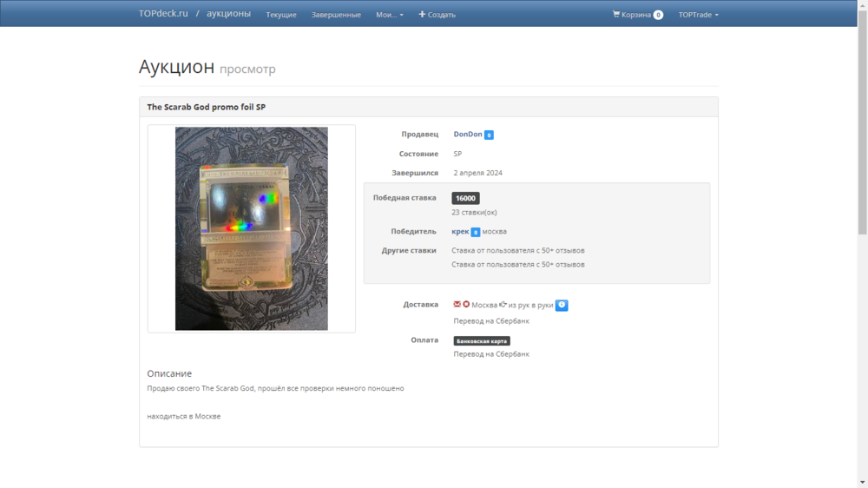Click the 16000 winning bid badge

coord(465,198)
